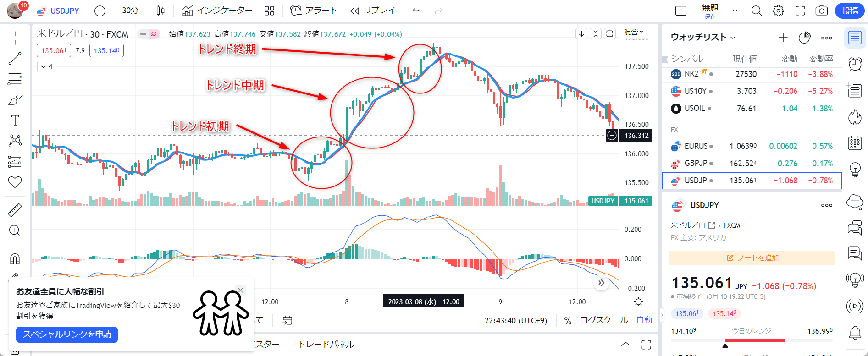Toggle auto scale on price axis

click(x=644, y=320)
